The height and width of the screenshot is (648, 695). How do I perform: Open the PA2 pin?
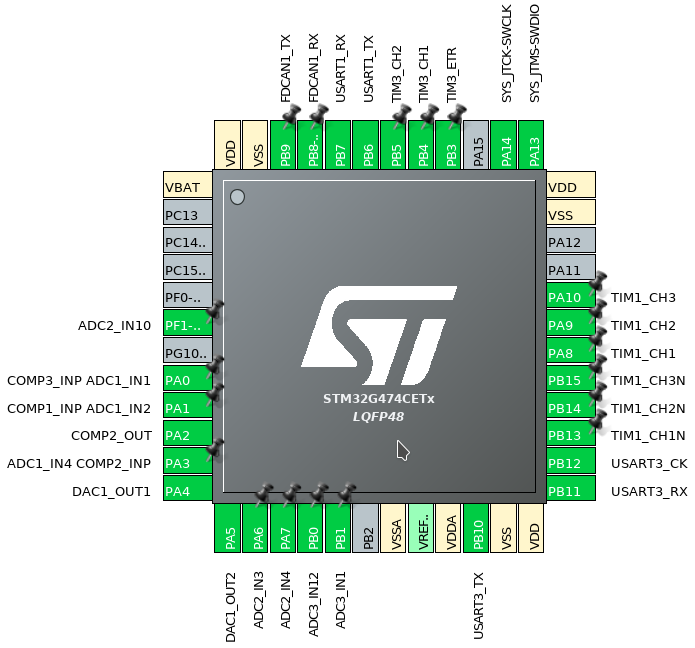188,434
